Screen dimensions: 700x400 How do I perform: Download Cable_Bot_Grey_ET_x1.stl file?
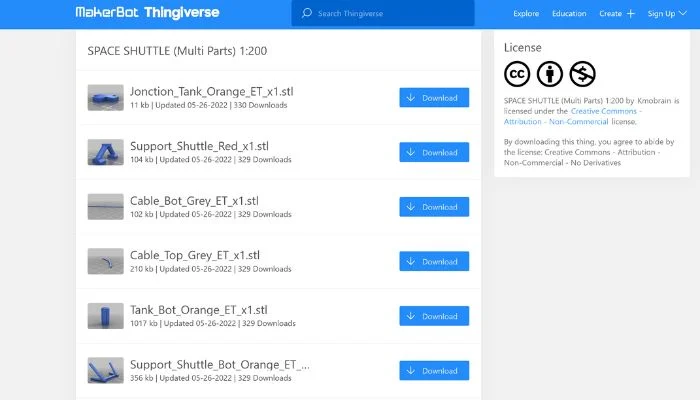(x=434, y=207)
